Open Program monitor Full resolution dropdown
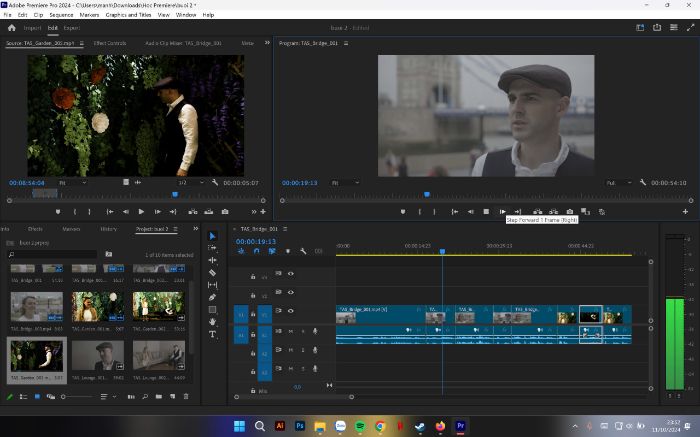 point(618,183)
